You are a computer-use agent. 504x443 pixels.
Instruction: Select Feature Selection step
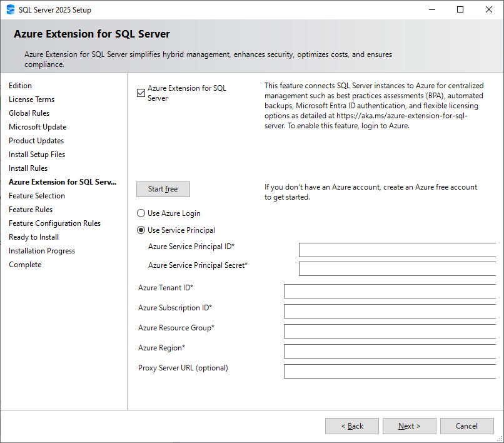point(37,196)
